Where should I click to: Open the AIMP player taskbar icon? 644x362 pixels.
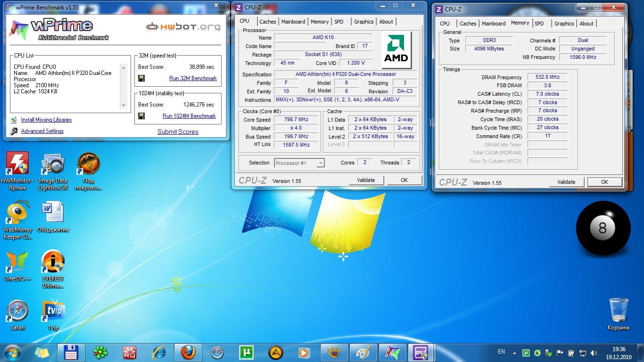pos(275,352)
